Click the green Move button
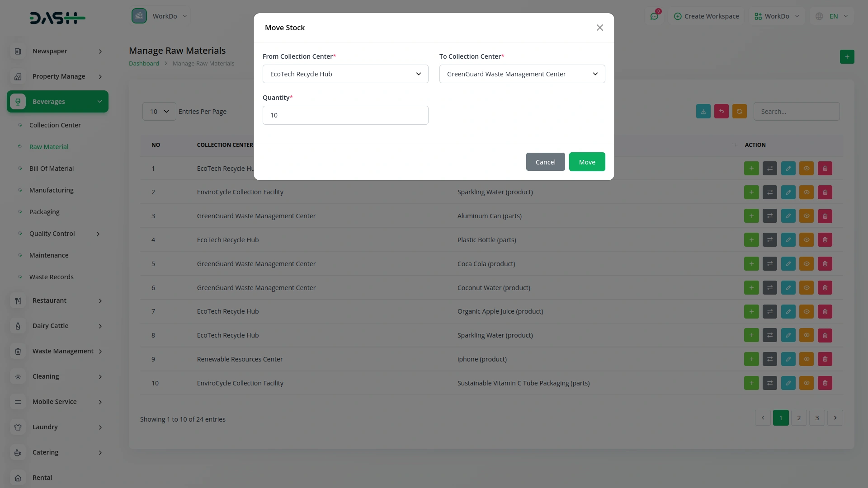The image size is (868, 488). pos(587,162)
